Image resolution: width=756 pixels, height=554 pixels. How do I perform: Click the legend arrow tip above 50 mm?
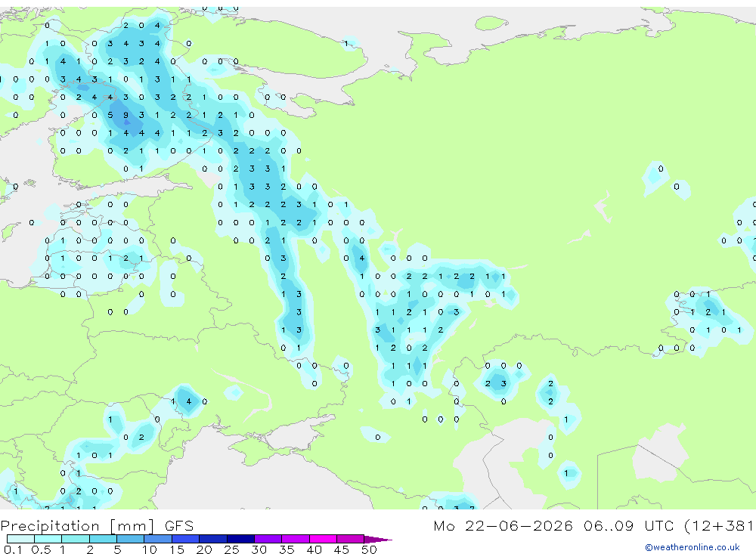pyautogui.click(x=378, y=540)
